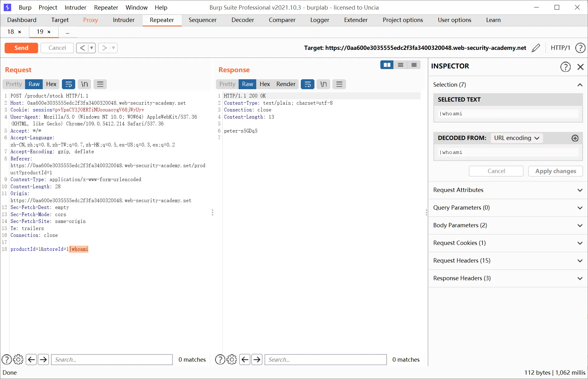
Task: Open Repeater help question mark icon
Action: point(580,48)
